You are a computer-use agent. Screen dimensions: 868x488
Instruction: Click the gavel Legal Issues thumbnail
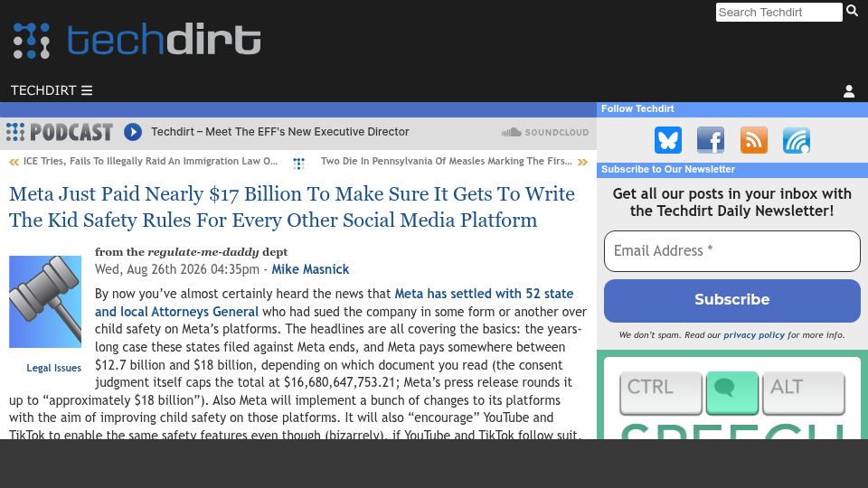[45, 302]
